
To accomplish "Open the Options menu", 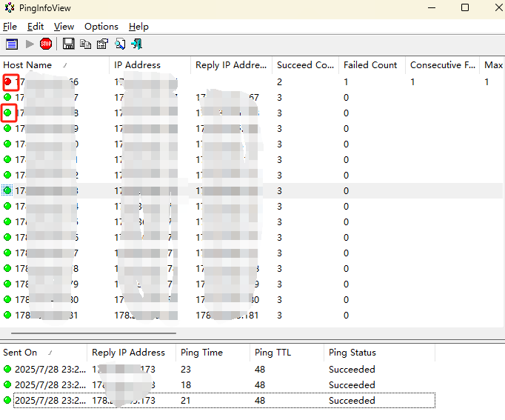I will tap(101, 27).
